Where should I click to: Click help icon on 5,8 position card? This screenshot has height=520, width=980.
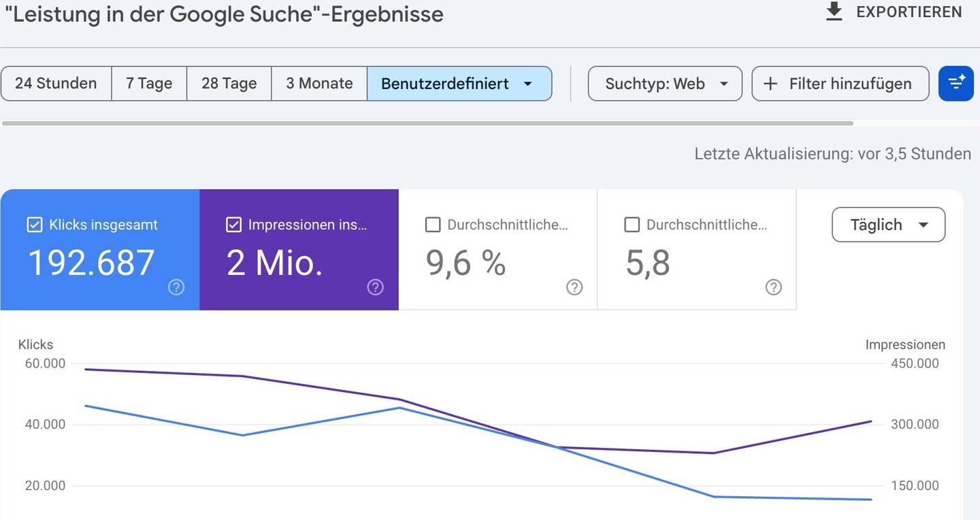click(x=773, y=287)
